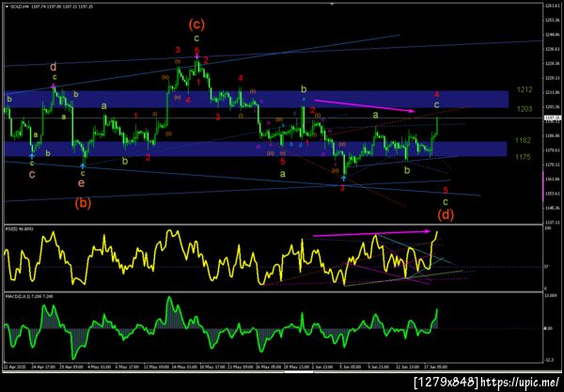This screenshot has width=564, height=392.
Task: Click the '24 Apr 17:00' time label
Action: (43, 367)
